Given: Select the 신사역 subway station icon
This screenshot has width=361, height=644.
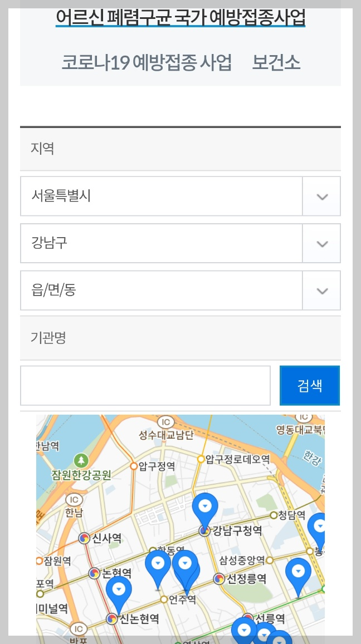Looking at the screenshot, I should (x=85, y=538).
